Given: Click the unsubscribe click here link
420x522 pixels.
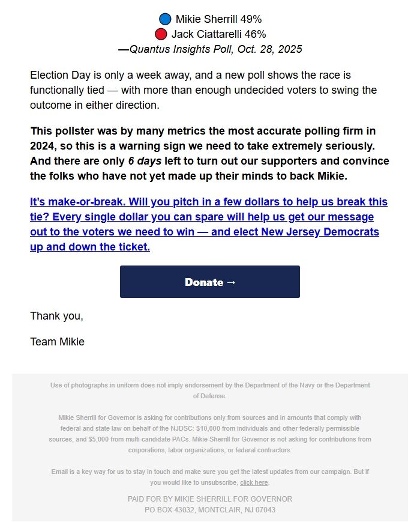Looking at the screenshot, I should coord(254,482).
